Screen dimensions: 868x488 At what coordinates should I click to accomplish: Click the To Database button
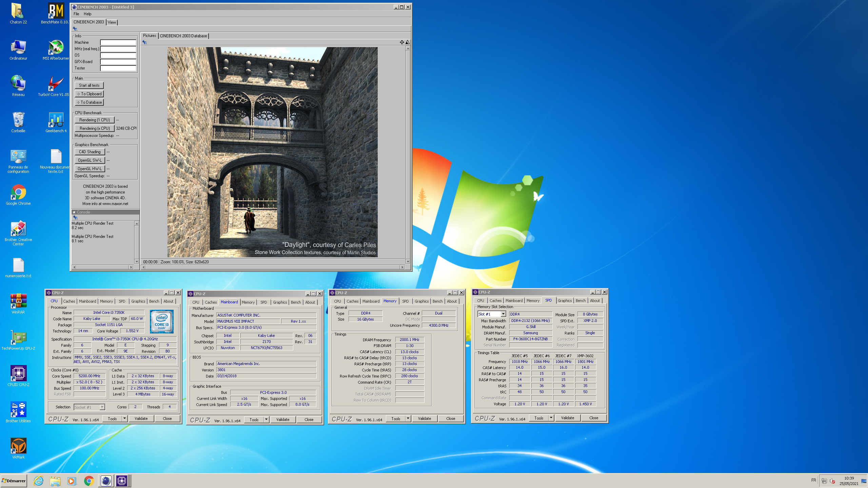[89, 102]
